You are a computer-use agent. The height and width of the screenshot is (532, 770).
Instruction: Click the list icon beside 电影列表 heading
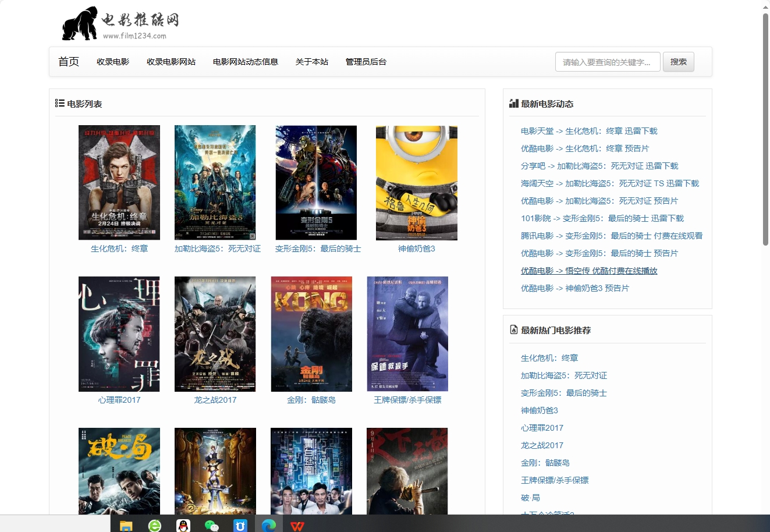[59, 103]
